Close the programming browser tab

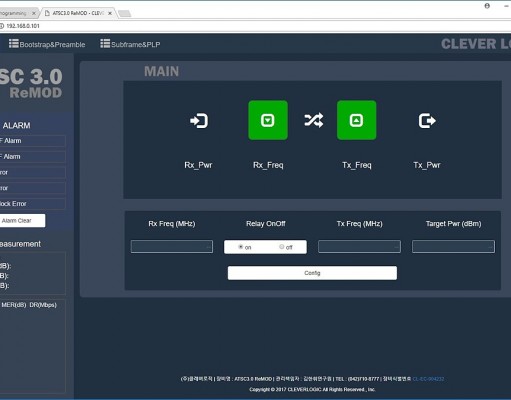click(x=34, y=13)
